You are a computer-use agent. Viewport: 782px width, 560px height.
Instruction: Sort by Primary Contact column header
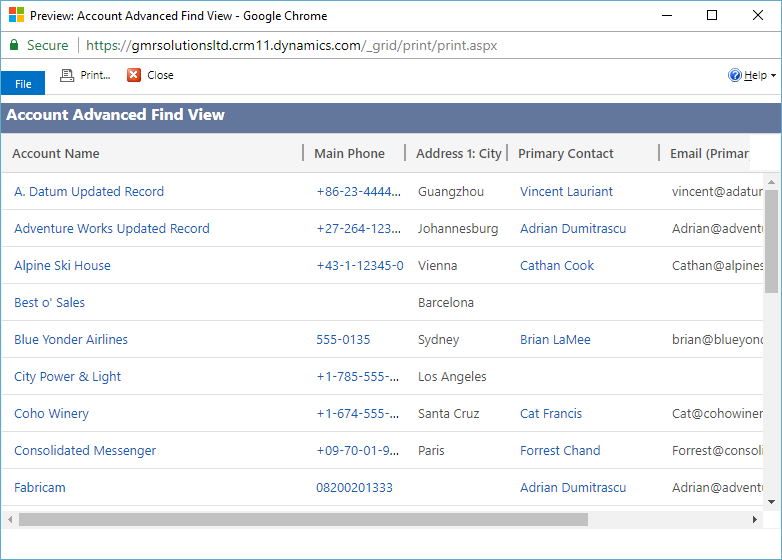566,154
